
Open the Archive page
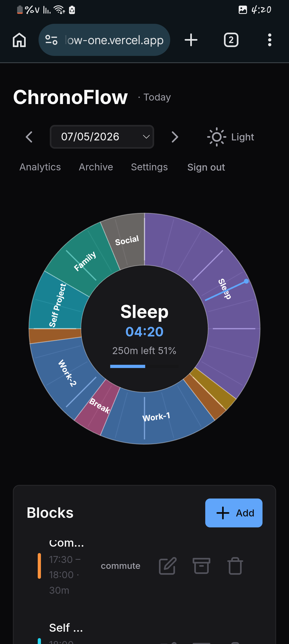tap(96, 167)
